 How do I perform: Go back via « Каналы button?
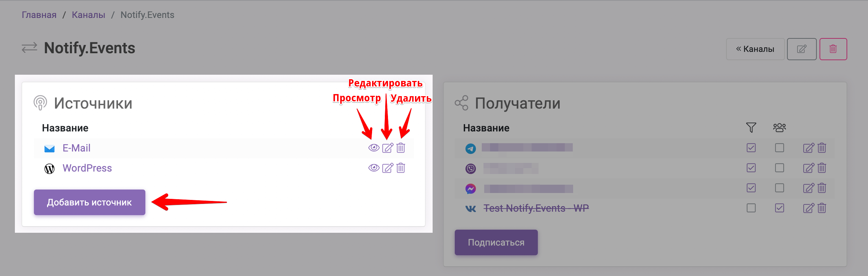coord(755,49)
